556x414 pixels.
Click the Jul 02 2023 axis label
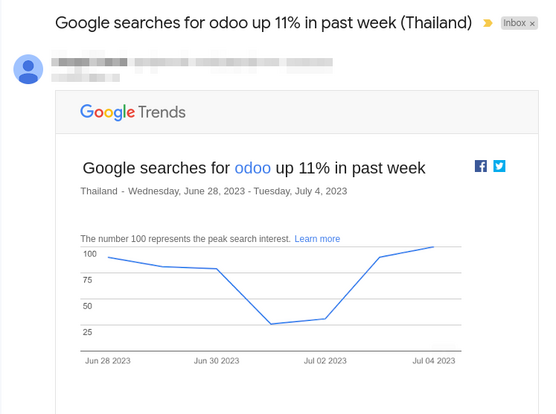[325, 361]
